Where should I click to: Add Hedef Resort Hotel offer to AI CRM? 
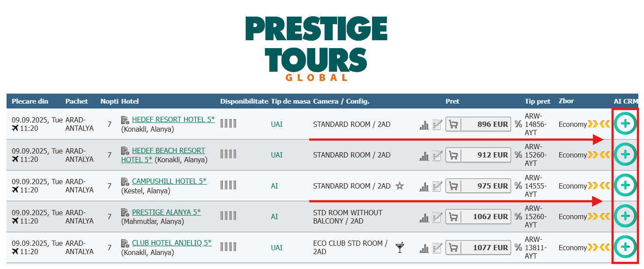click(x=625, y=124)
